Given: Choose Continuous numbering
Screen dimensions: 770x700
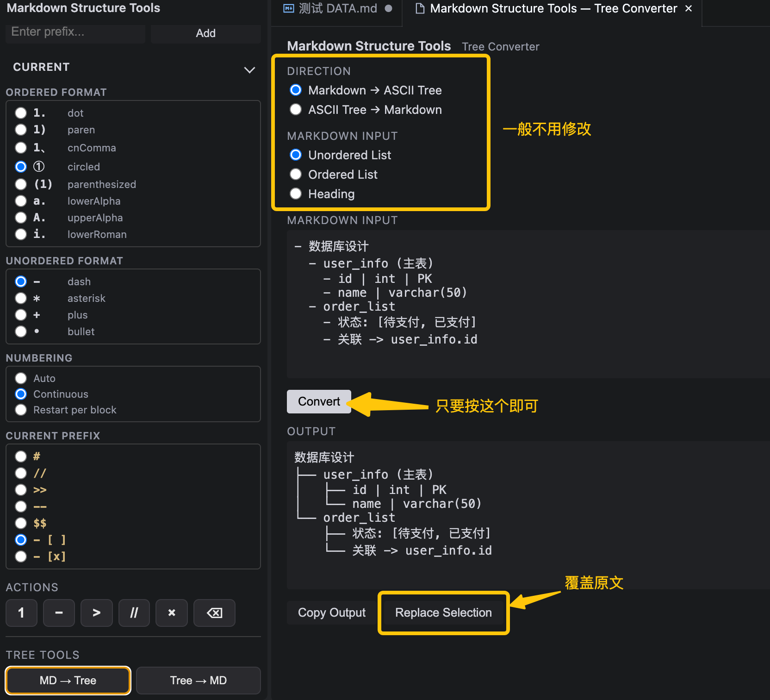Looking at the screenshot, I should point(21,394).
